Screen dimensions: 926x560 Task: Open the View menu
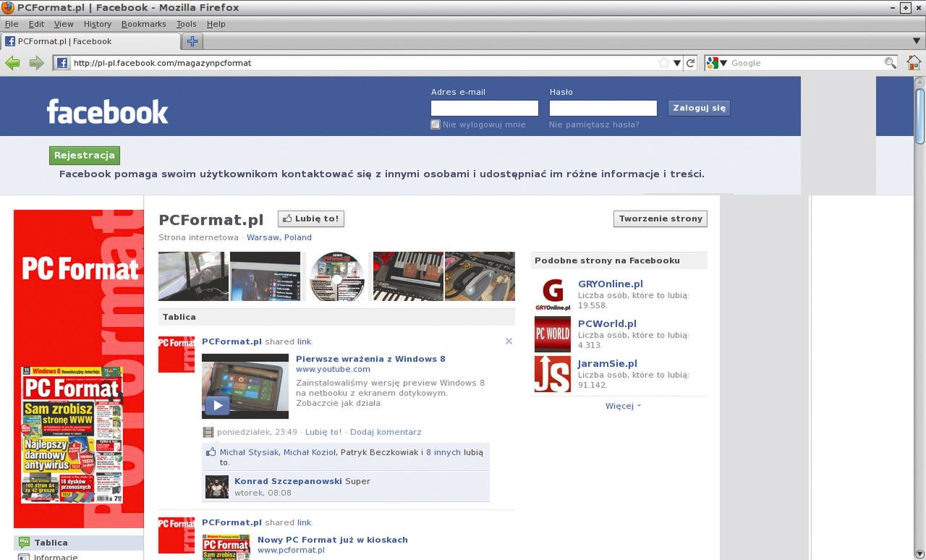(64, 24)
